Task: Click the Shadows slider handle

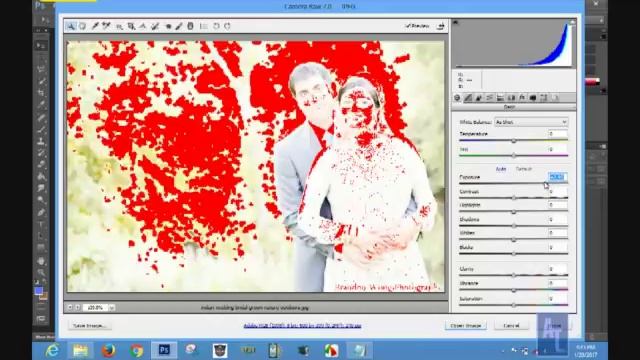Action: coord(514,226)
